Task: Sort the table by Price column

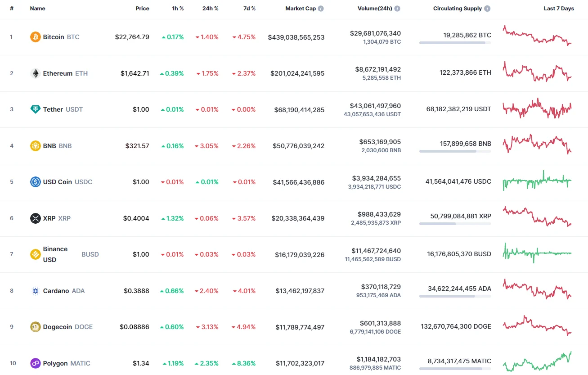Action: pyautogui.click(x=142, y=8)
